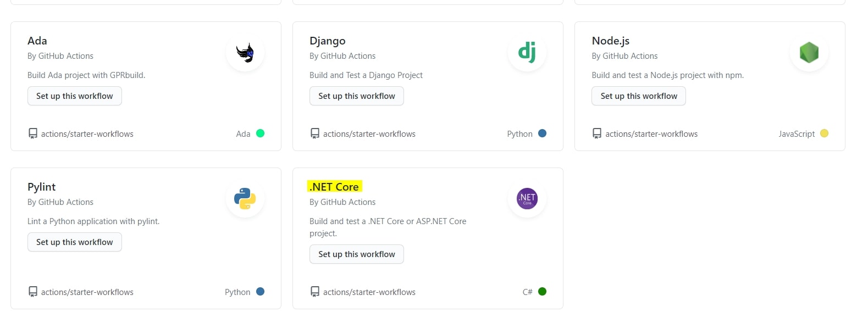Screen dimensions: 868x323
Task: Click 'Build and test a .NET Core' description
Action: click(388, 227)
